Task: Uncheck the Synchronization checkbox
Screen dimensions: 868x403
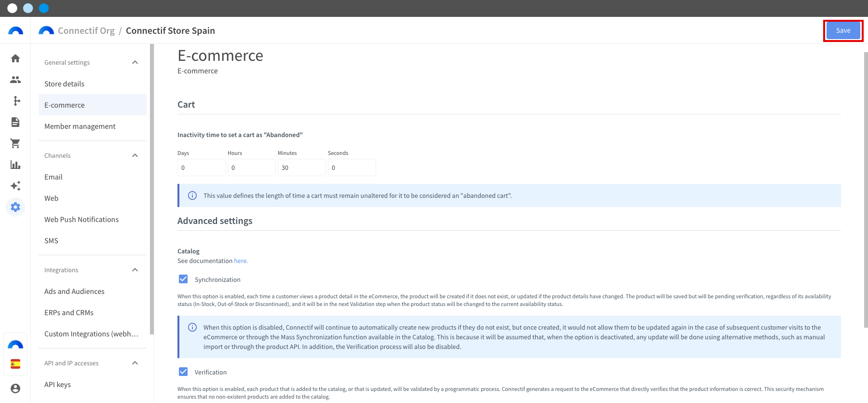Action: tap(183, 279)
